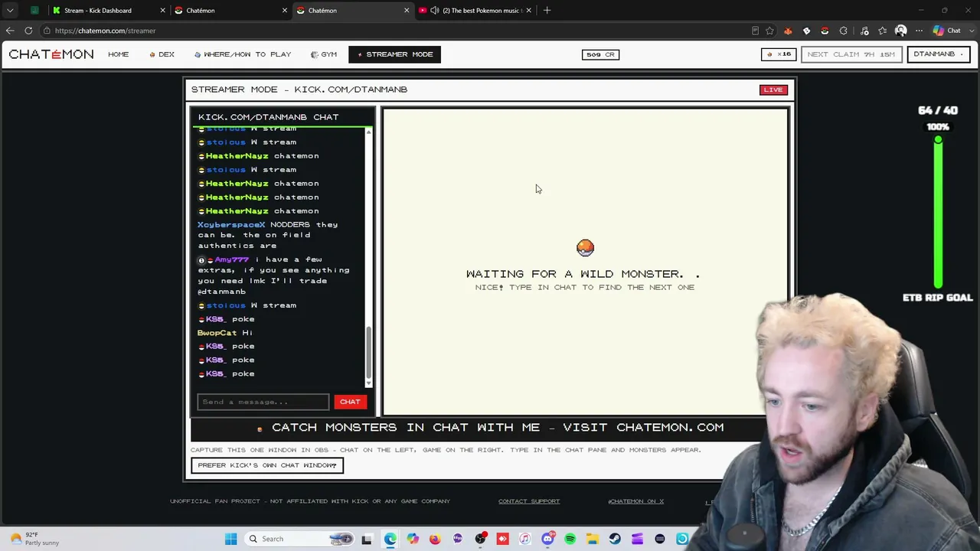
Task: Open OBS Studio from the taskbar
Action: pos(480,539)
